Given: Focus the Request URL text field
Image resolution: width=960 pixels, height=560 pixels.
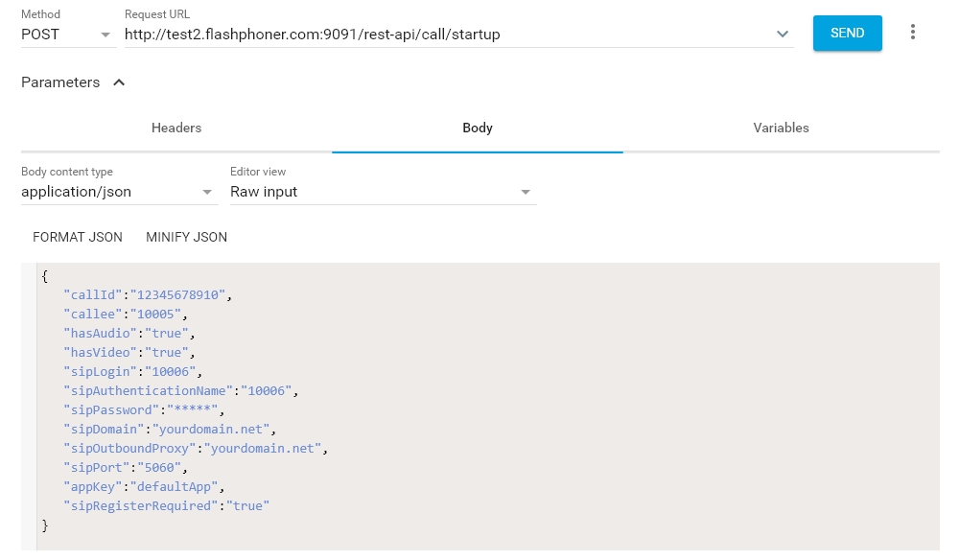Looking at the screenshot, I should (x=446, y=35).
